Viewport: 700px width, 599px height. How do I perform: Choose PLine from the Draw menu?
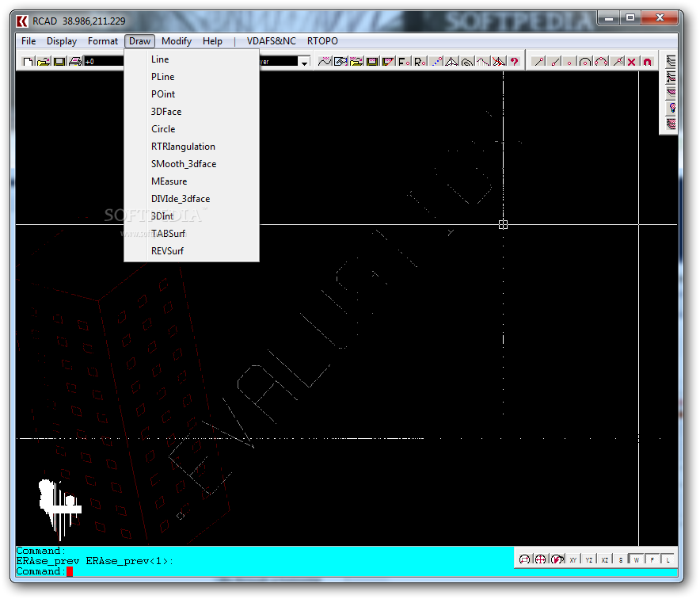192,77
